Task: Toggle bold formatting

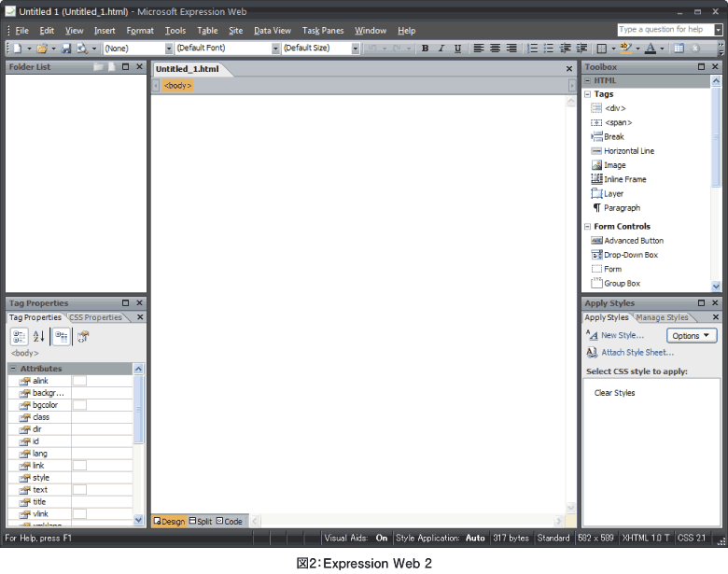Action: (425, 48)
